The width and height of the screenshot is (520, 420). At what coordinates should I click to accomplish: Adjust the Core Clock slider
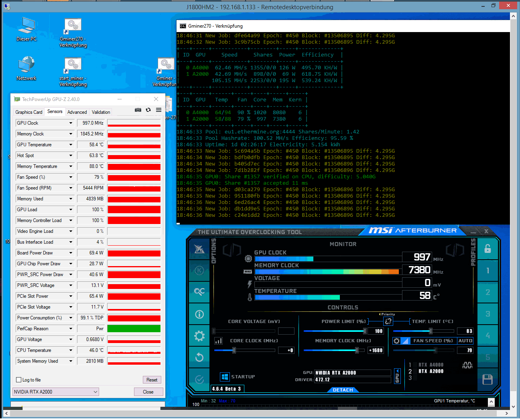244,350
